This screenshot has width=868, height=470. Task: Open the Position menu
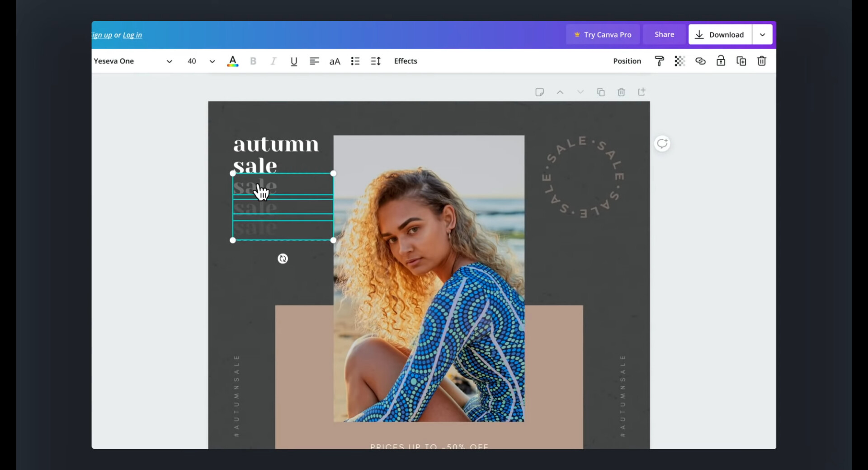[x=627, y=61]
